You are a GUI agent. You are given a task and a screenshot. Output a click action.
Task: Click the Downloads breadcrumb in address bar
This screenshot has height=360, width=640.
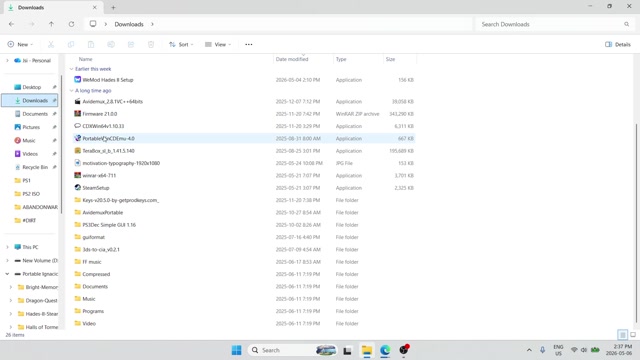point(129,24)
